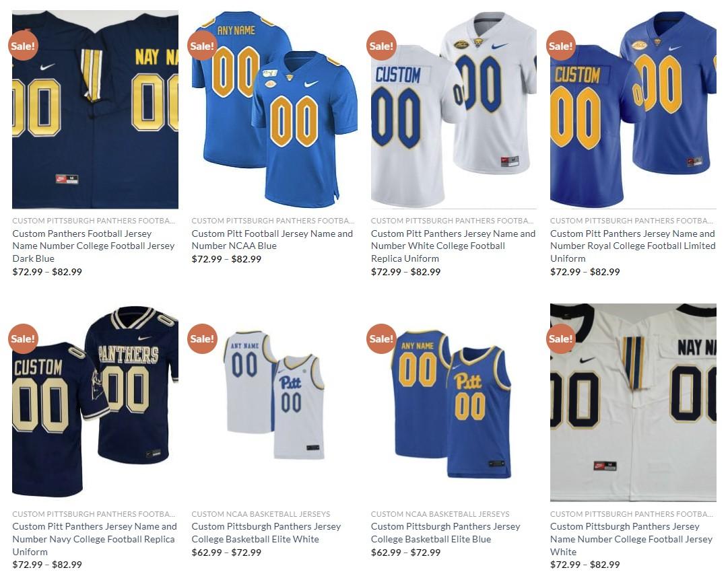The image size is (728, 572).
Task: Open College Basketball Elite Blue product link
Action: (x=445, y=532)
